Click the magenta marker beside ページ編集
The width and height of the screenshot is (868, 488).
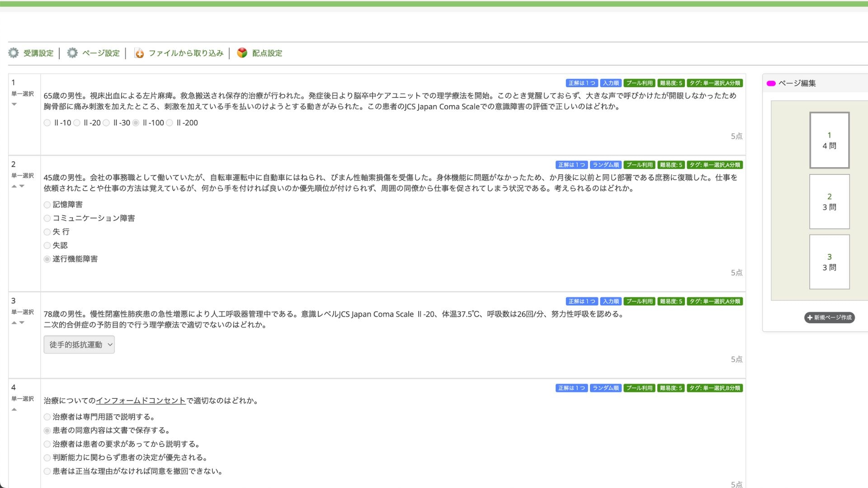771,83
